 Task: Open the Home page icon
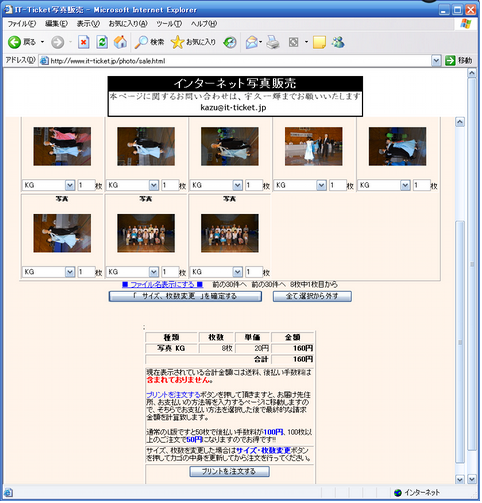coord(120,42)
